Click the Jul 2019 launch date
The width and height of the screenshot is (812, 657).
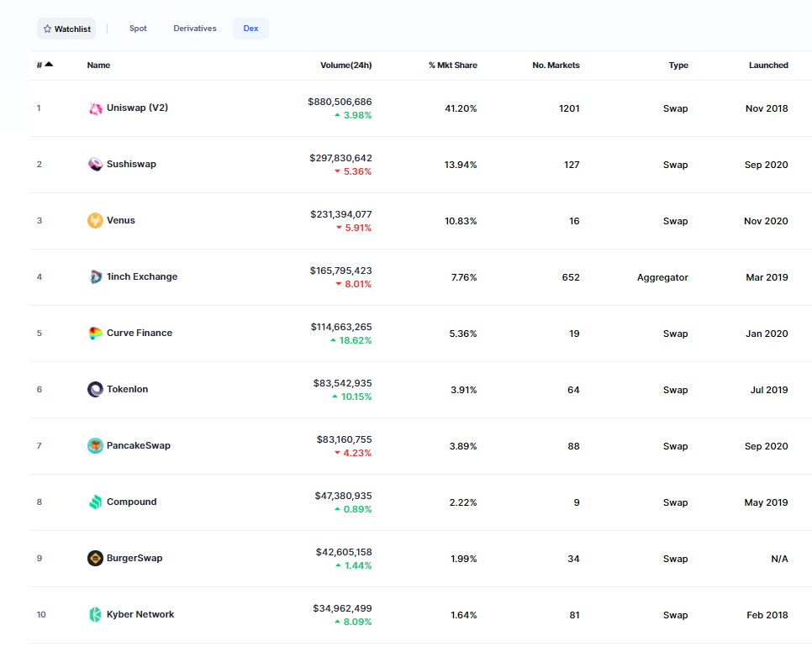click(x=769, y=390)
